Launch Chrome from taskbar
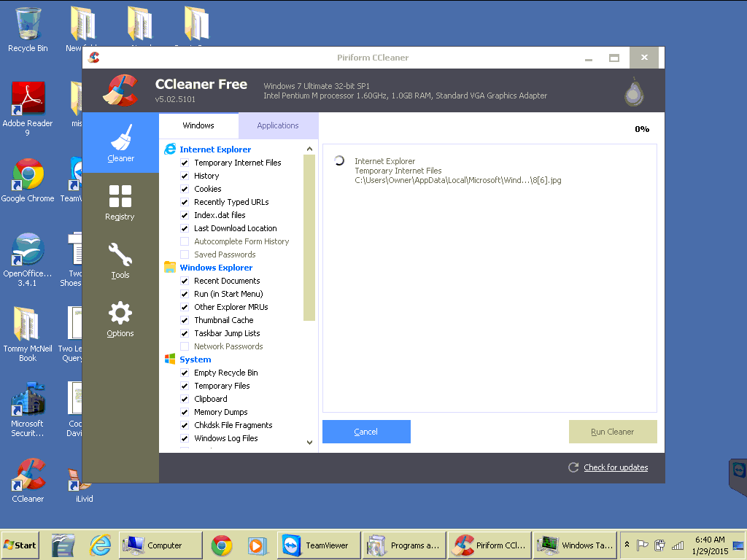Screen dimensions: 747x560 pos(222,545)
